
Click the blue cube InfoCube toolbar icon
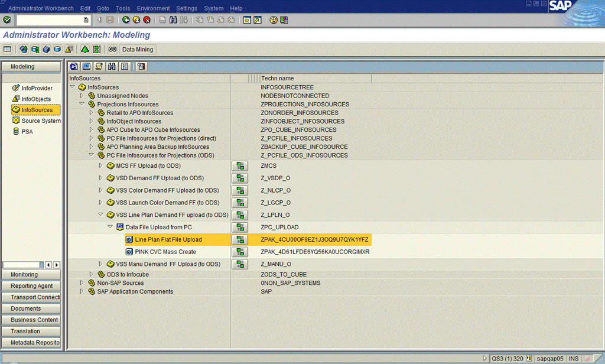[x=46, y=49]
